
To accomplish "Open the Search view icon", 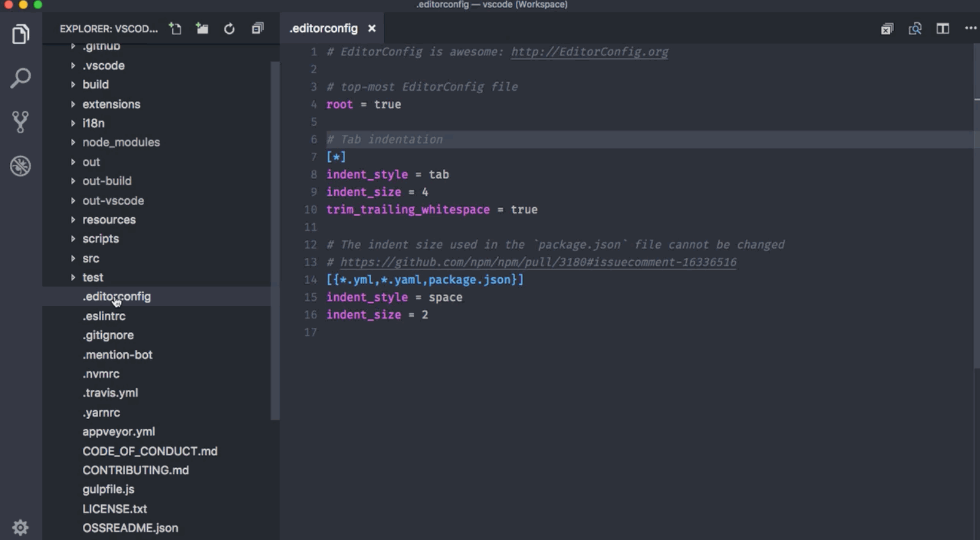I will (20, 79).
